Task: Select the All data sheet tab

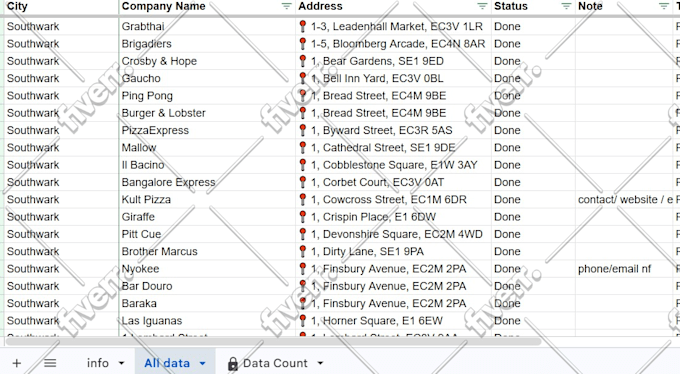Action: coord(167,363)
